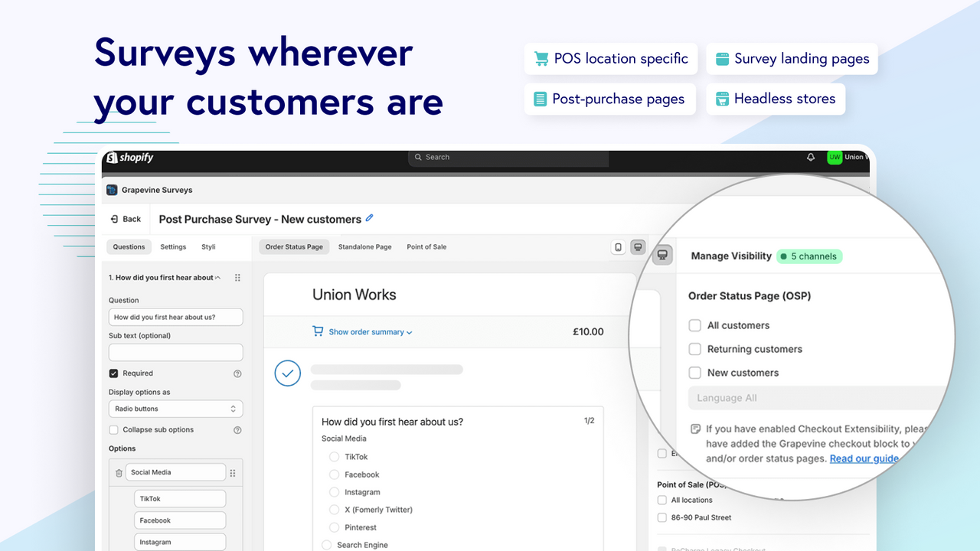Open the notifications bell in the Shopify header
Viewport: 980px width, 551px height.
click(x=810, y=157)
